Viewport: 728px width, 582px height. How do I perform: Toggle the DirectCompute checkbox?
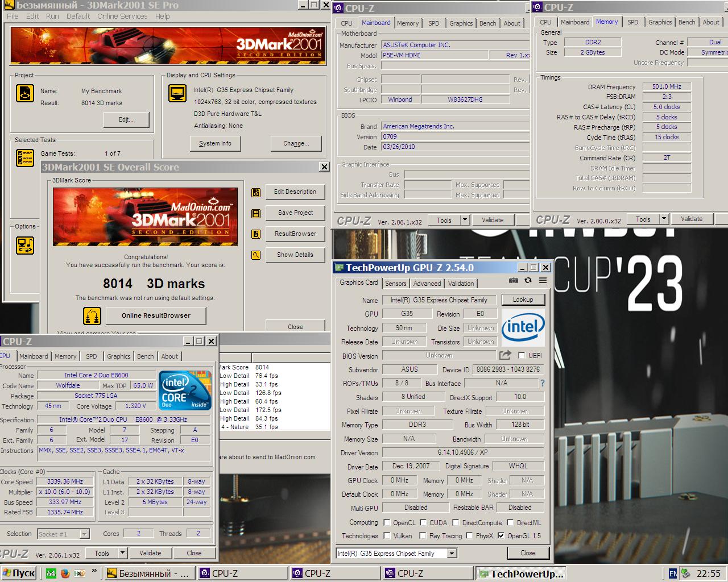(456, 522)
